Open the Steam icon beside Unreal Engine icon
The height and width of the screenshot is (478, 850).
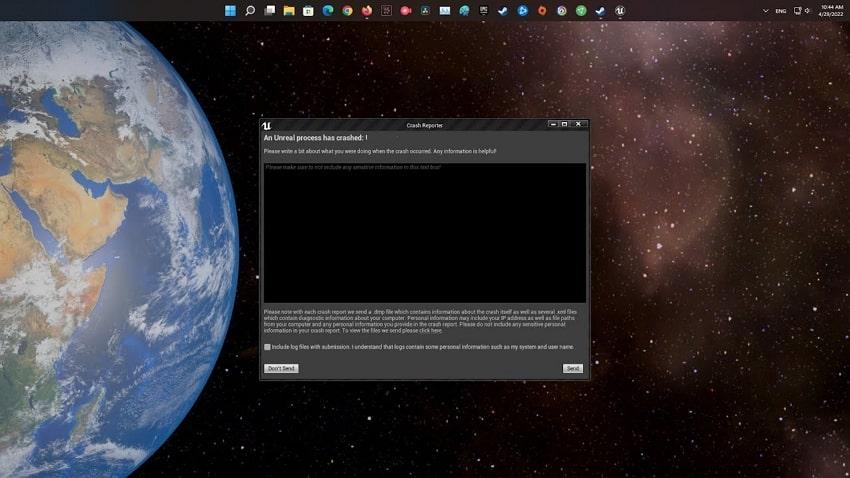point(600,11)
